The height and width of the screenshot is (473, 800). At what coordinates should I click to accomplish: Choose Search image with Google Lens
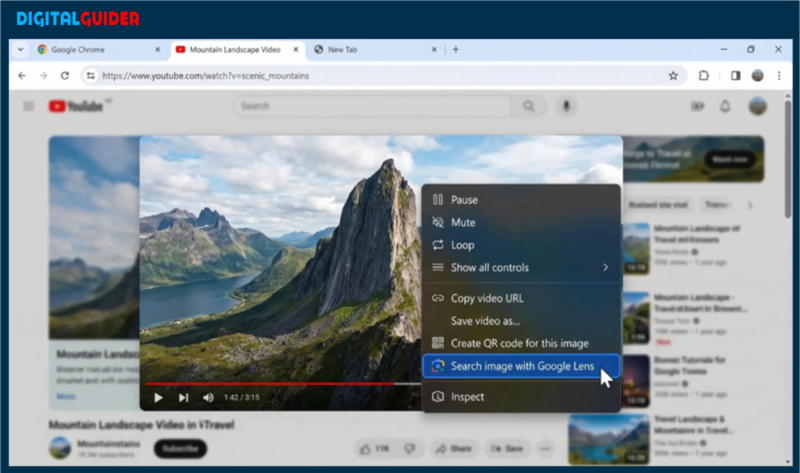coord(521,366)
